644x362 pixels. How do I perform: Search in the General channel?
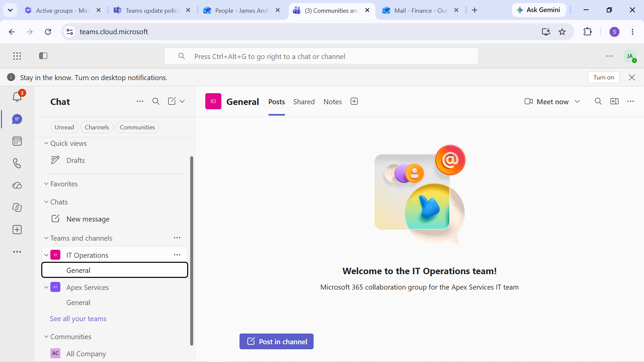coord(598,101)
